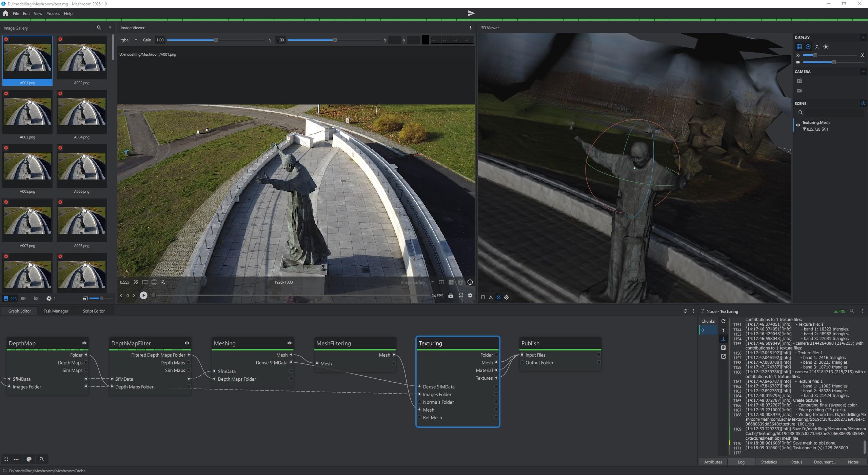Click Image Gallery search icon

point(99,28)
